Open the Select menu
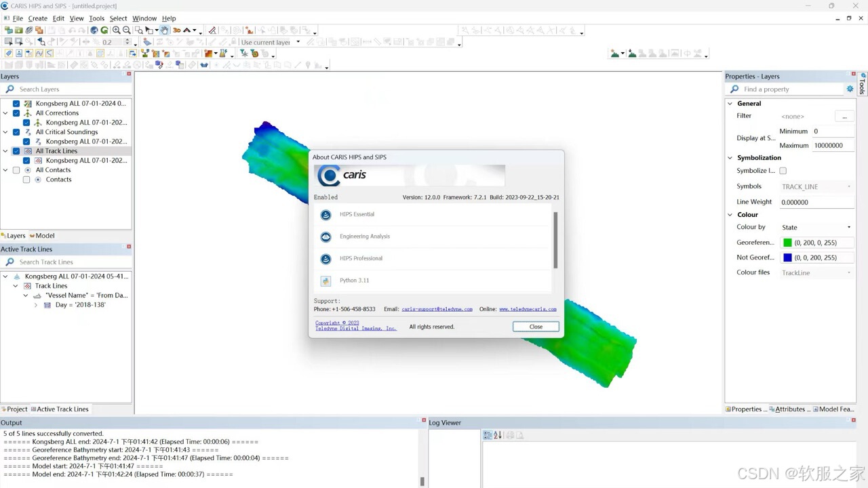The width and height of the screenshot is (868, 488). 118,18
